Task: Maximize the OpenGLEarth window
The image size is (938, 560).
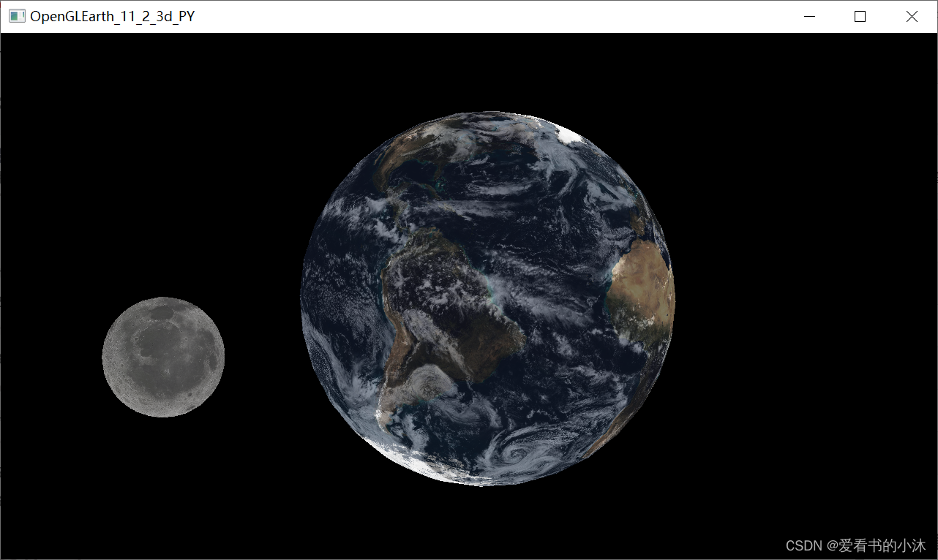Action: pyautogui.click(x=860, y=16)
